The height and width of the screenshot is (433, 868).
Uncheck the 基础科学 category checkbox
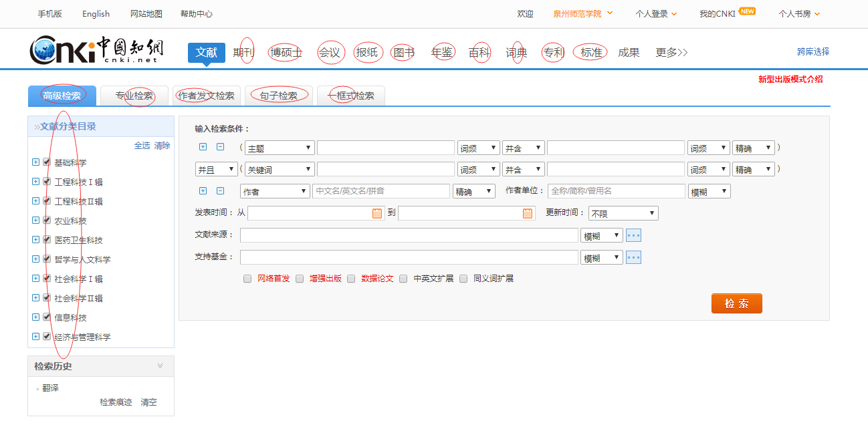coord(47,162)
